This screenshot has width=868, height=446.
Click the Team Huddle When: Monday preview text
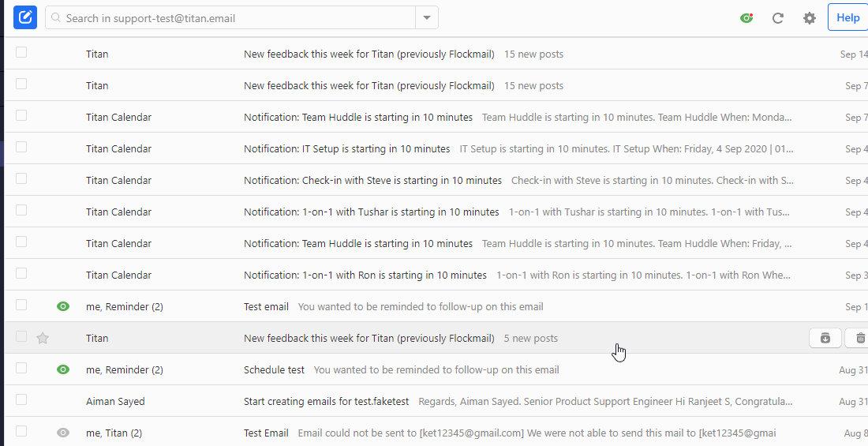click(637, 117)
